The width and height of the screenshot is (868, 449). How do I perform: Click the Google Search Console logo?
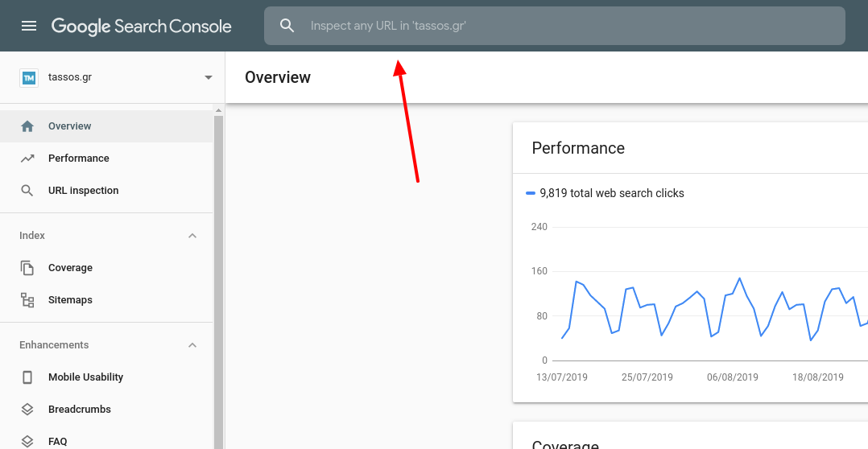142,26
